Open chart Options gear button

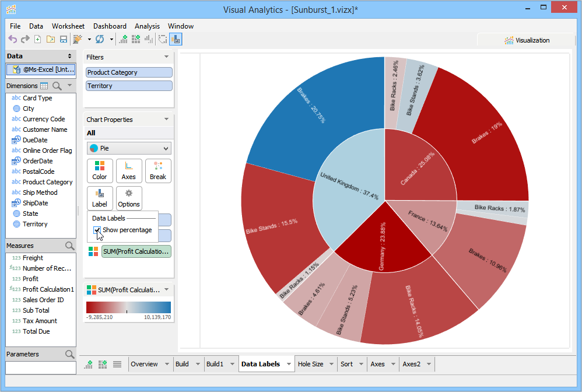click(129, 198)
